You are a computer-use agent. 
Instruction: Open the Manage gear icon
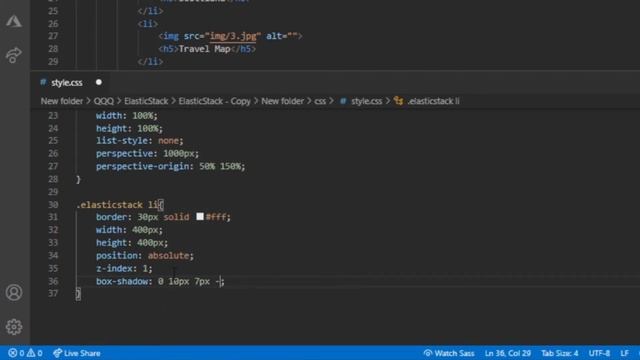pos(14,327)
